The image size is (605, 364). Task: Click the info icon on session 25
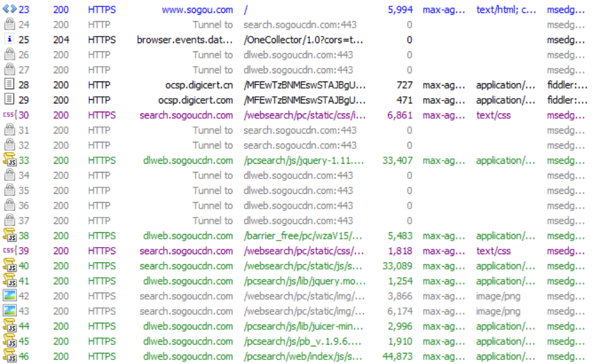click(9, 40)
